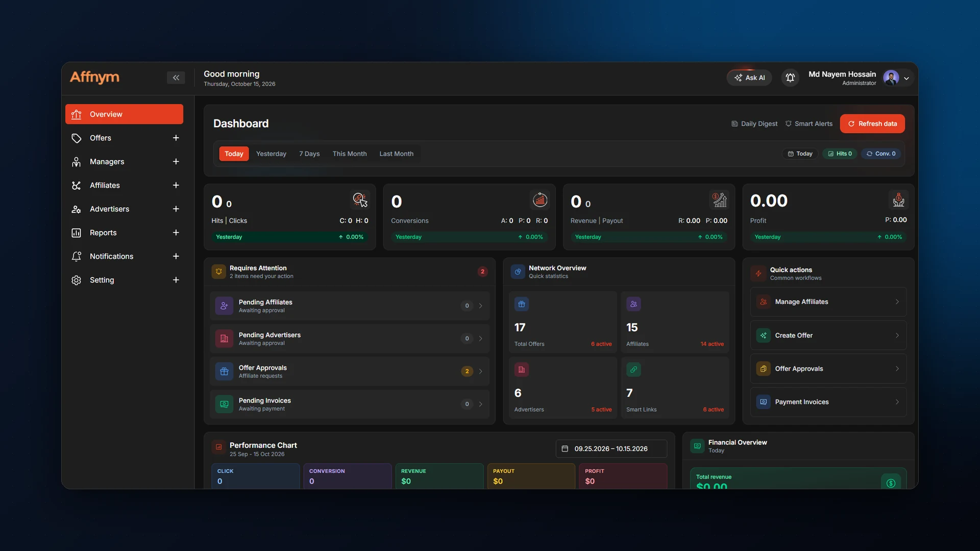The height and width of the screenshot is (551, 980).
Task: Open Pending Invoices chevron arrow
Action: (x=480, y=404)
